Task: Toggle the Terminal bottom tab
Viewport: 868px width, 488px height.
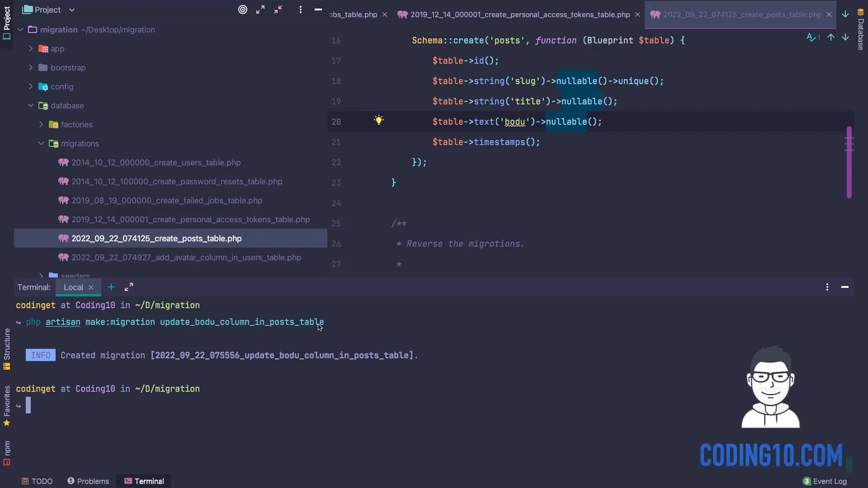Action: coord(144,481)
